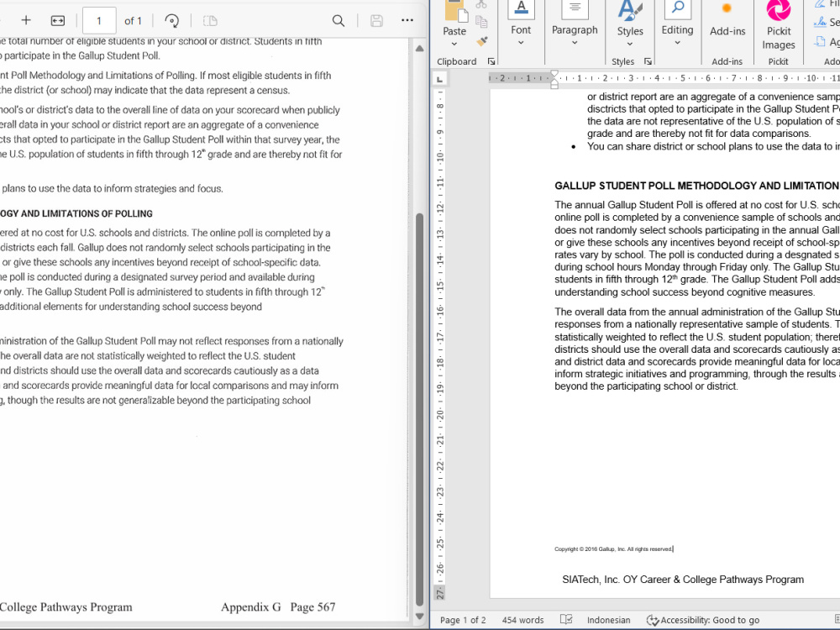Expand the Paste dropdown arrow
The width and height of the screenshot is (840, 630).
pyautogui.click(x=454, y=44)
